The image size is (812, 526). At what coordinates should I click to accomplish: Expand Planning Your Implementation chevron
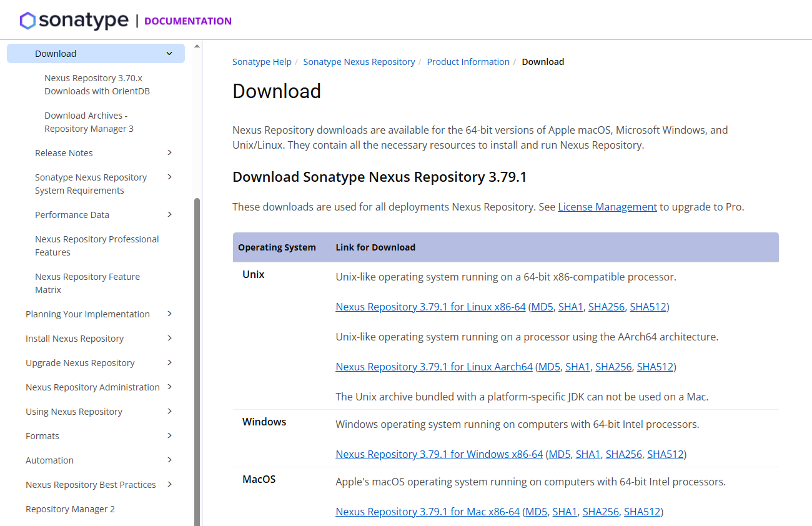[169, 314]
